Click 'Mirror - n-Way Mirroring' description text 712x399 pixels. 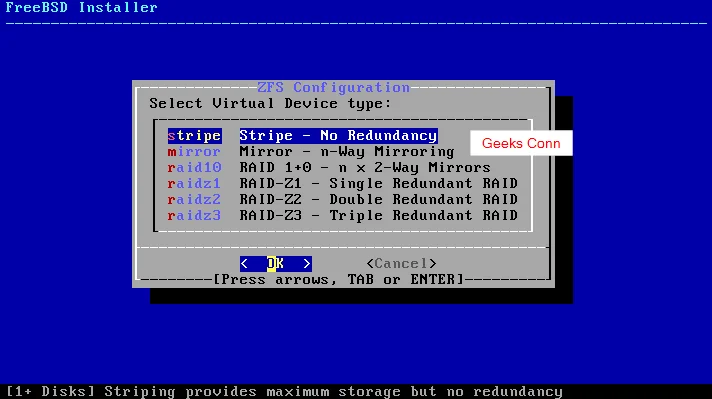347,152
